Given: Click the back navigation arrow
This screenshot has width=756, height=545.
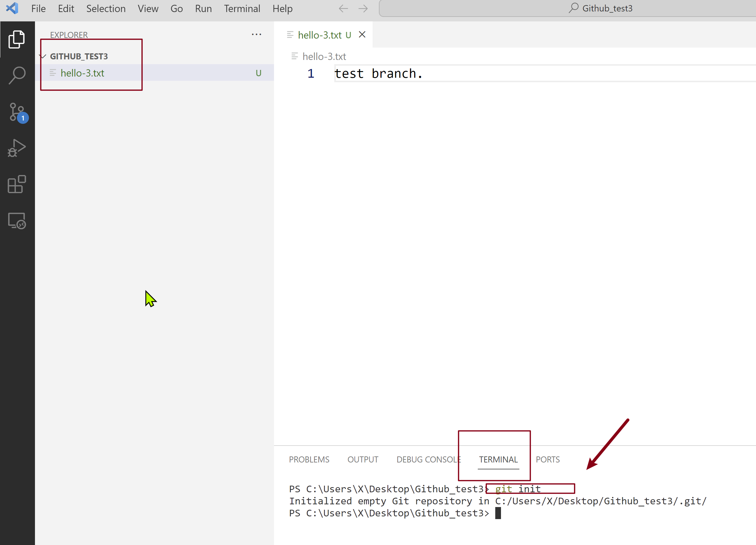Looking at the screenshot, I should click(343, 9).
